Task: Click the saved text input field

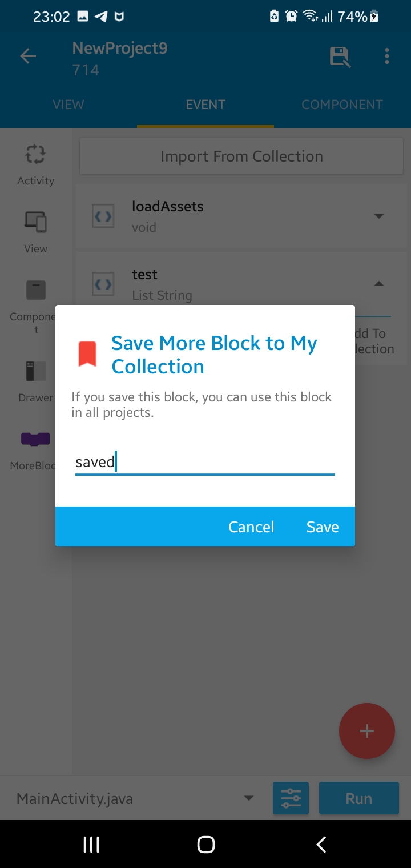Action: pyautogui.click(x=204, y=461)
